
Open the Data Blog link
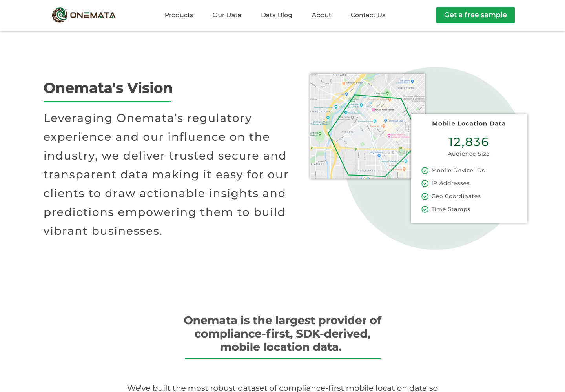coord(277,15)
